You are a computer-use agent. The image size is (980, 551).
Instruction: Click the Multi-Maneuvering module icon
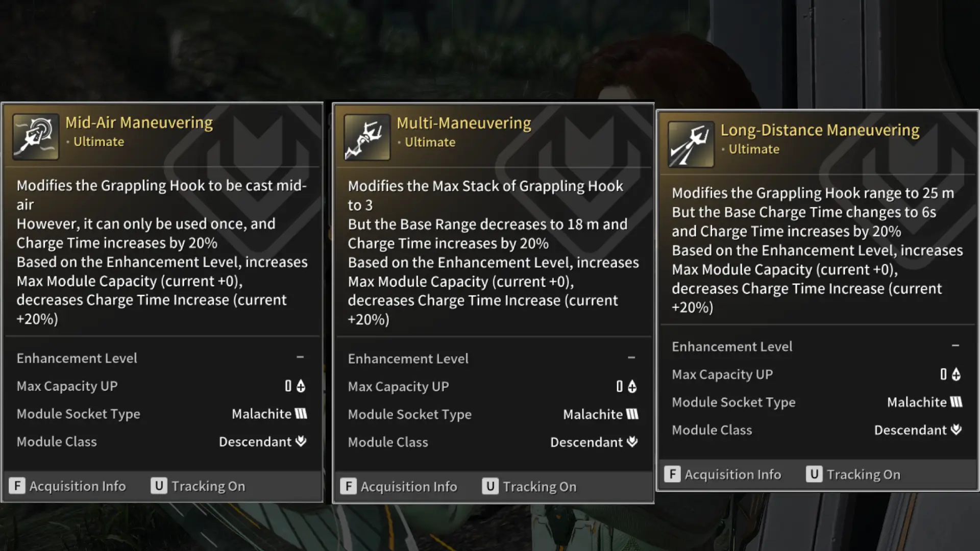[367, 137]
